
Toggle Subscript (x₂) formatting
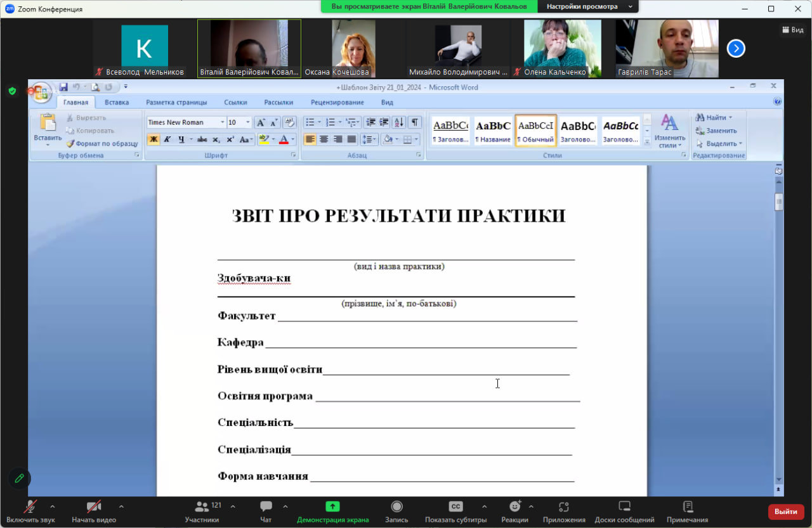pyautogui.click(x=216, y=139)
